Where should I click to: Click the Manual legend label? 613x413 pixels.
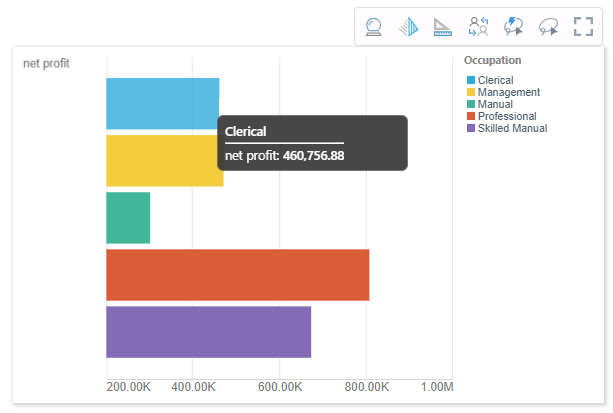click(x=495, y=104)
